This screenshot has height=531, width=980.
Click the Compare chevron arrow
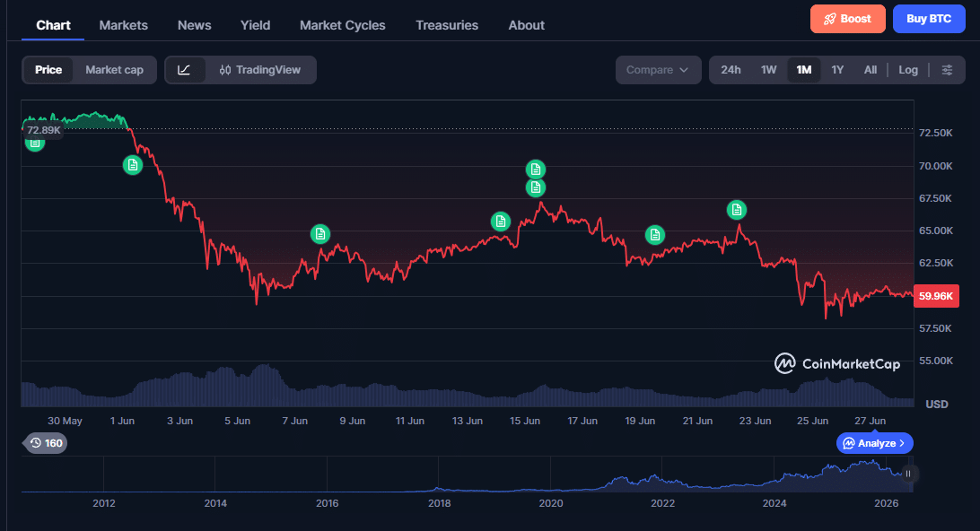pyautogui.click(x=684, y=70)
